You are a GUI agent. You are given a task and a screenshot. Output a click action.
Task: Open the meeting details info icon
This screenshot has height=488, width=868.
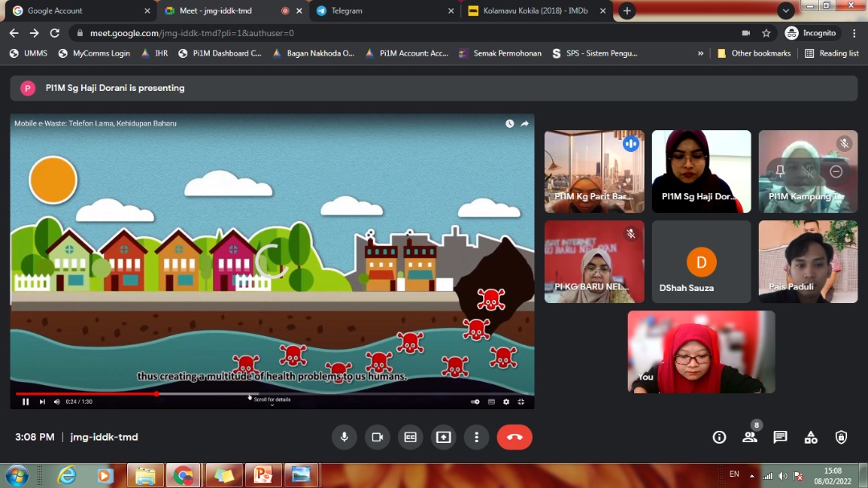(719, 437)
